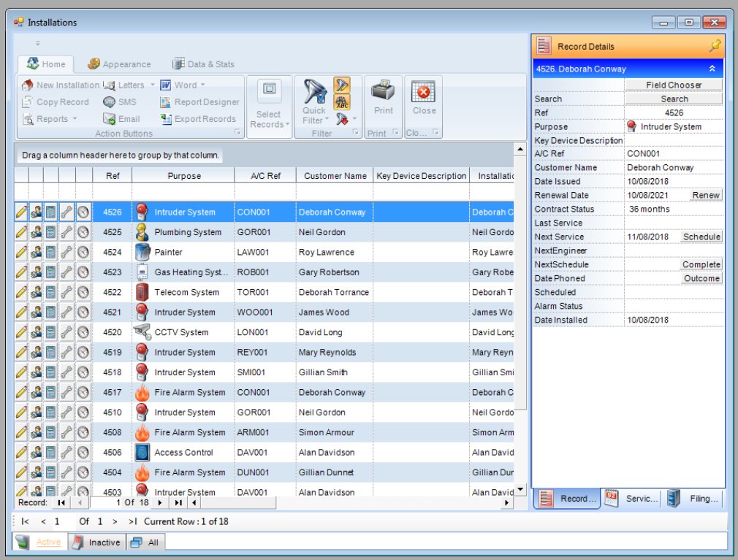Click the telephone box icon in row 4522
Screen dimensions: 738x560
pos(142,293)
